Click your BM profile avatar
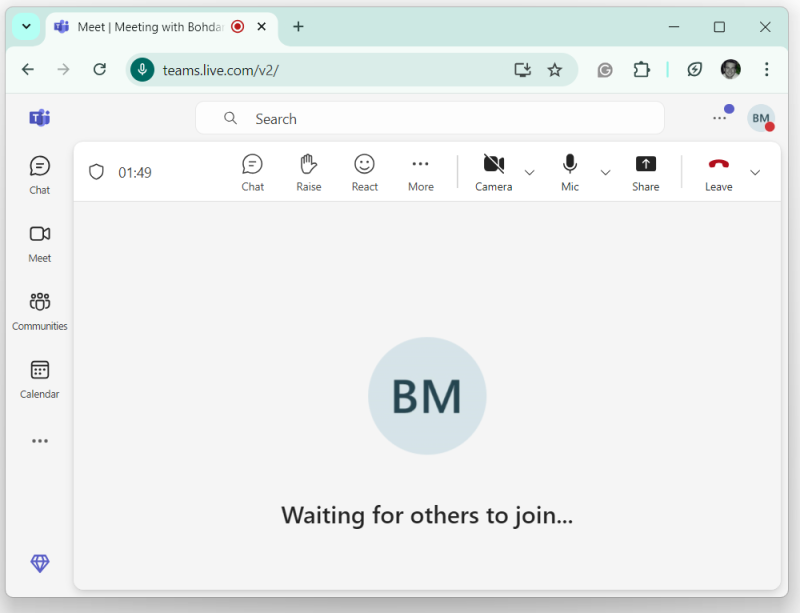 tap(760, 118)
